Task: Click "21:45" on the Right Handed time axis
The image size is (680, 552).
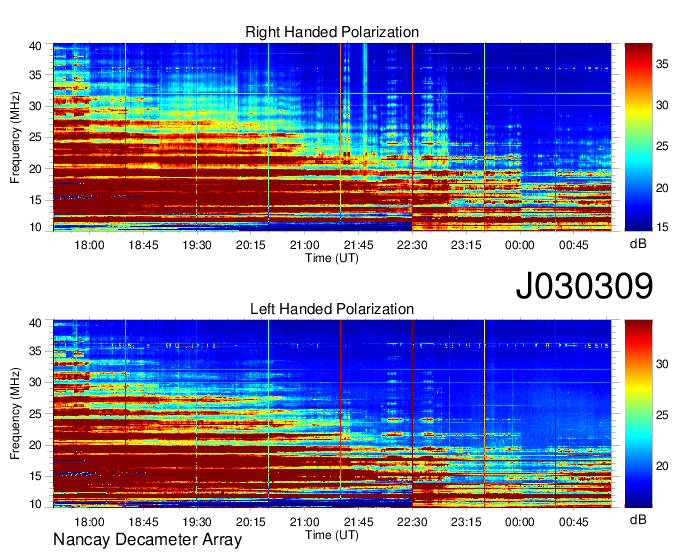Action: (x=358, y=245)
